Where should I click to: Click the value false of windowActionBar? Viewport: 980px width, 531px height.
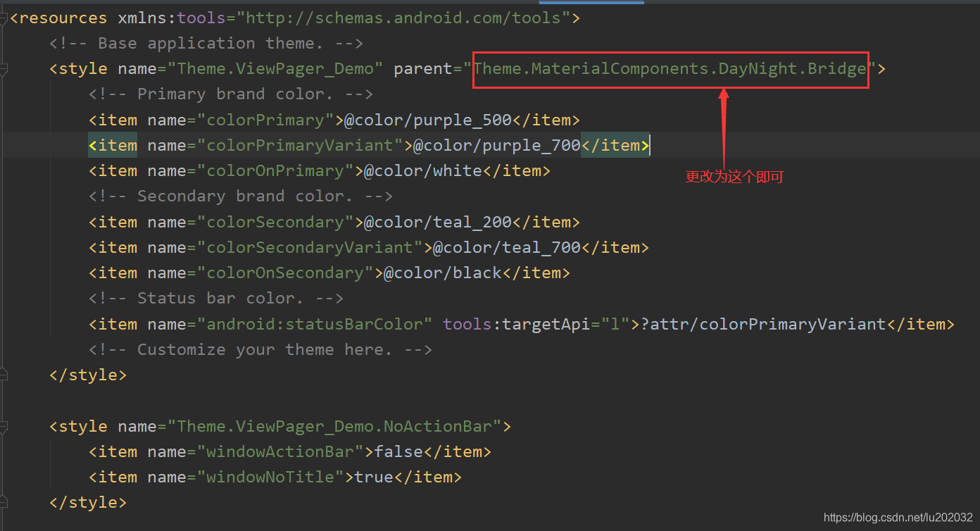point(398,452)
